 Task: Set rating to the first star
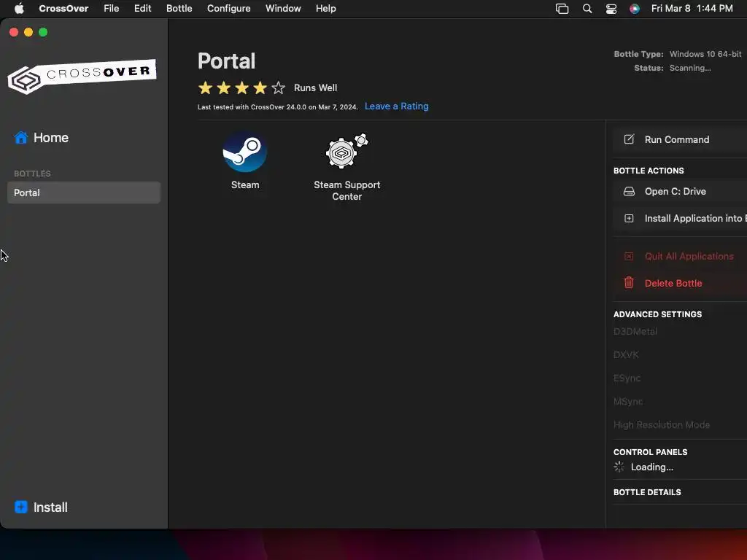point(205,87)
